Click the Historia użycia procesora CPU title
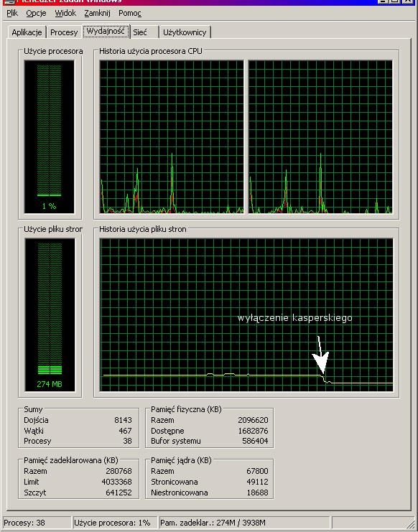This screenshot has height=532, width=418. [x=150, y=51]
